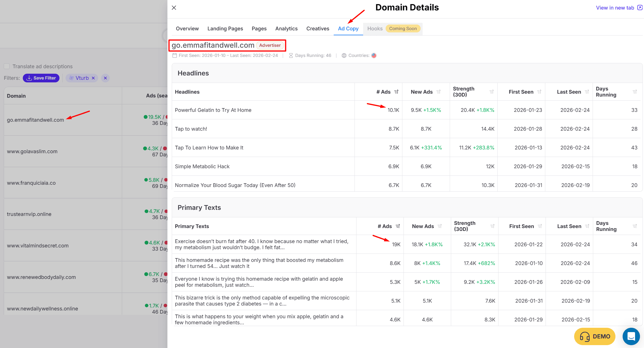The image size is (644, 348).
Task: Sort Headlines by Strength (30D) icon
Action: 492,92
